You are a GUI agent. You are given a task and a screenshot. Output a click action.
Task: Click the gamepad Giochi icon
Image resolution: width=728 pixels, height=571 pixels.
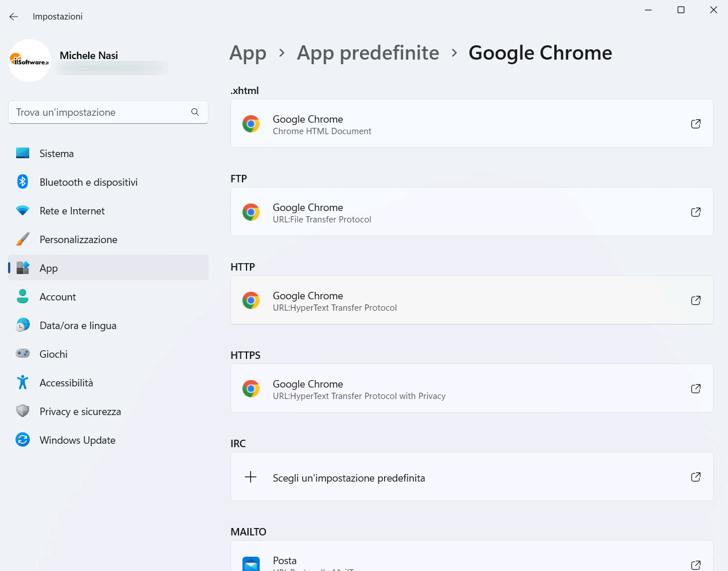[23, 353]
